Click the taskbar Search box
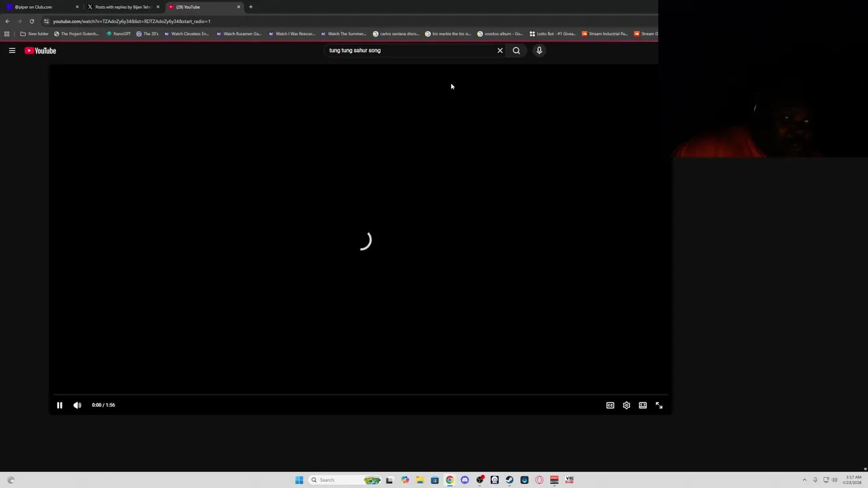868x488 pixels. point(344,480)
